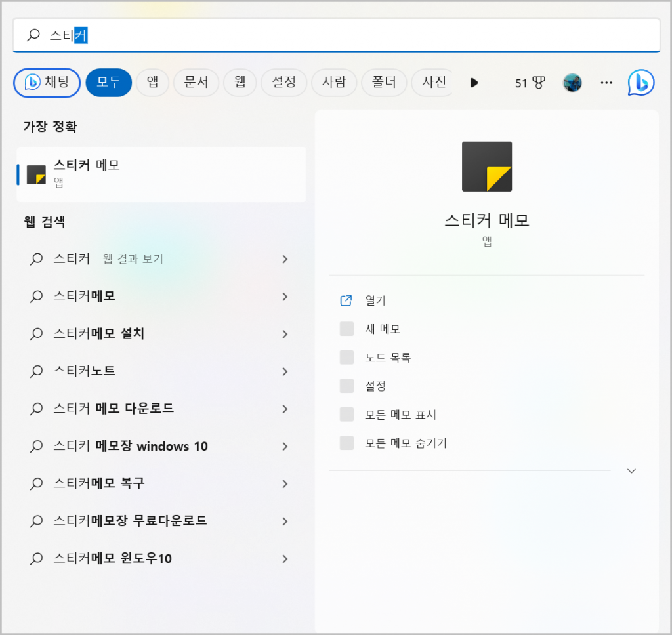
Task: Collapse action list with down chevron
Action: 631,471
